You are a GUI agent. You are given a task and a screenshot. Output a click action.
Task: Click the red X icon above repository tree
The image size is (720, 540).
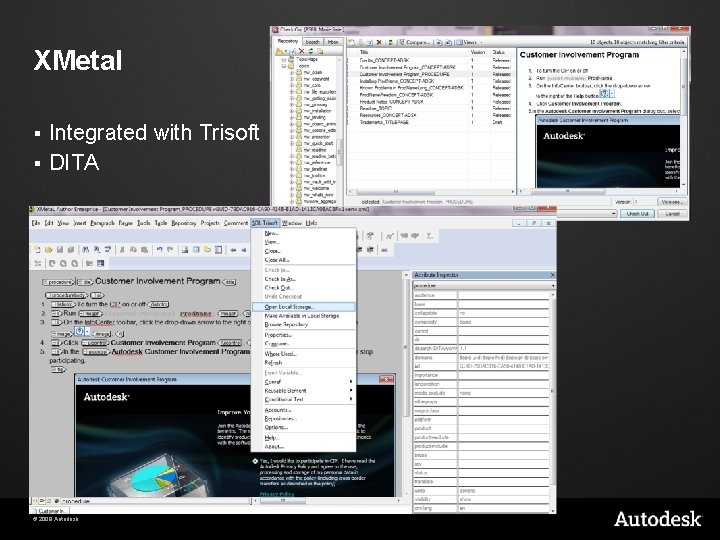coord(302,51)
